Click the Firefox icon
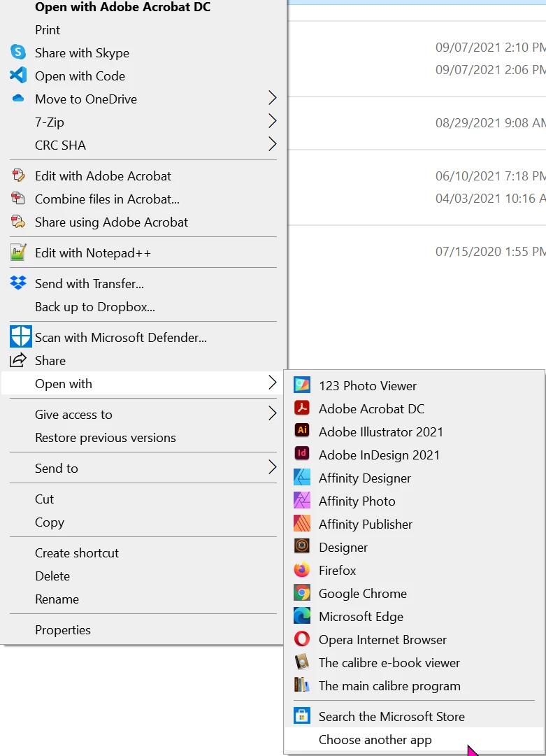This screenshot has width=546, height=756. (302, 569)
